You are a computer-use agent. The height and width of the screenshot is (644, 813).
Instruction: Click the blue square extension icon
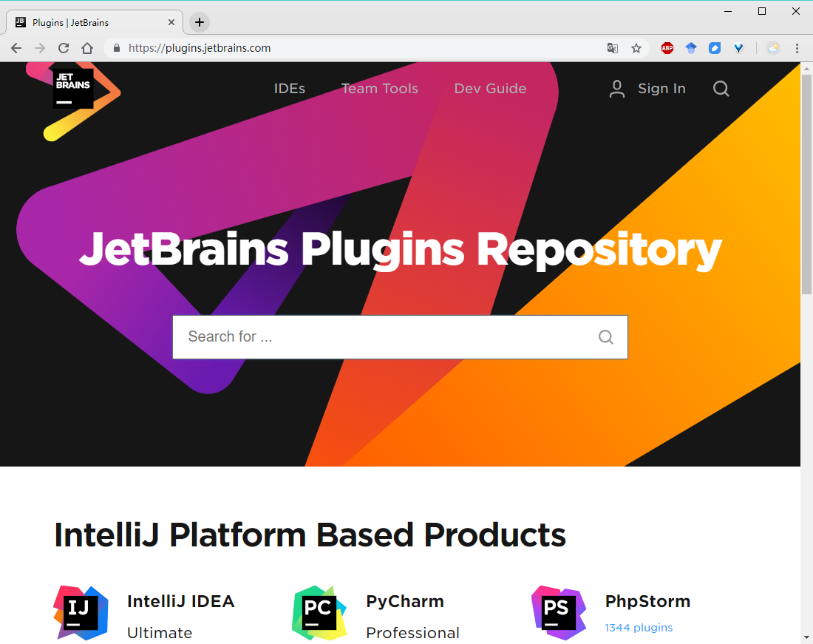pyautogui.click(x=715, y=48)
